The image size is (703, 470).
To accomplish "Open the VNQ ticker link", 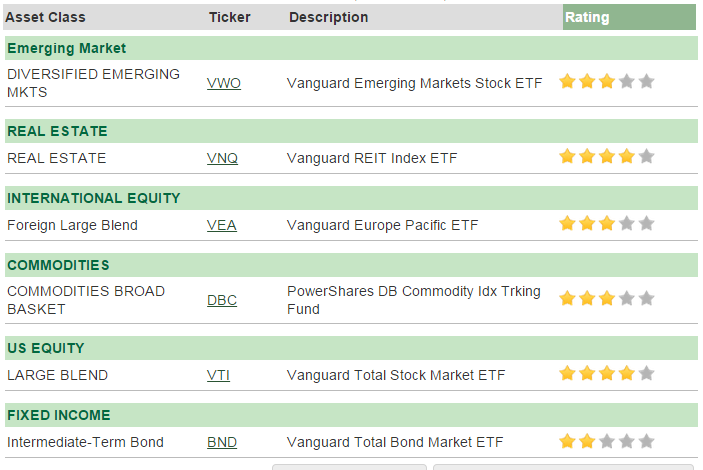I will pyautogui.click(x=222, y=158).
